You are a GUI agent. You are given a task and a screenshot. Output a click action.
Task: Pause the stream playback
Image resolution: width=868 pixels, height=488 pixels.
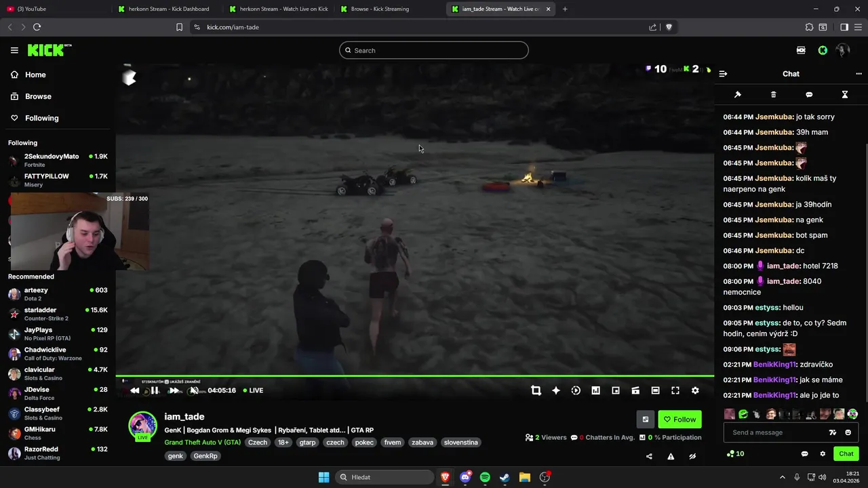point(155,390)
